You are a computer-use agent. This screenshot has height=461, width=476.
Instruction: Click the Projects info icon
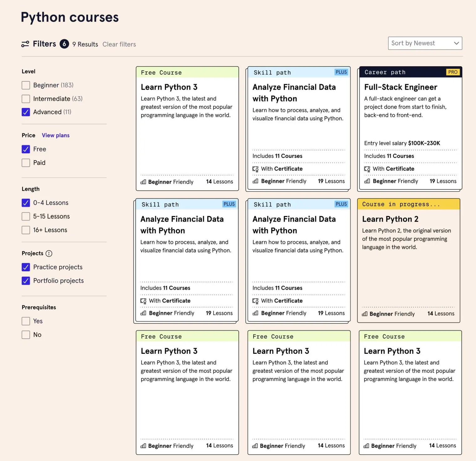(49, 254)
